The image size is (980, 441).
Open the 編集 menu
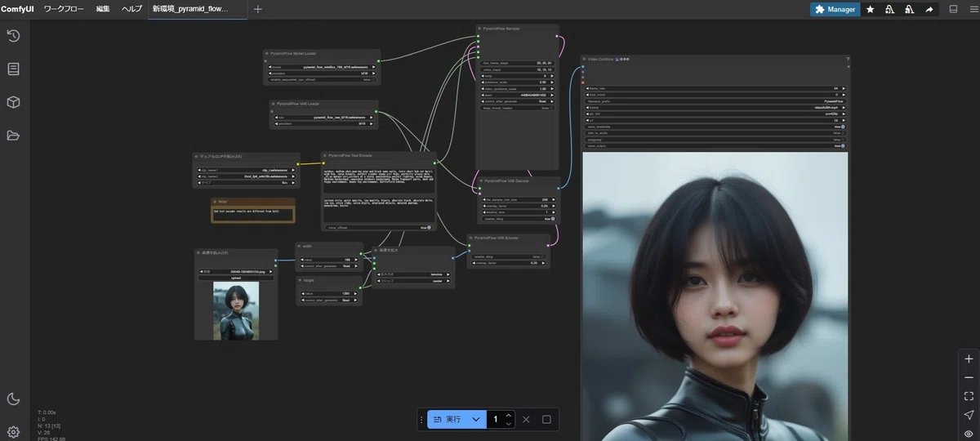103,9
